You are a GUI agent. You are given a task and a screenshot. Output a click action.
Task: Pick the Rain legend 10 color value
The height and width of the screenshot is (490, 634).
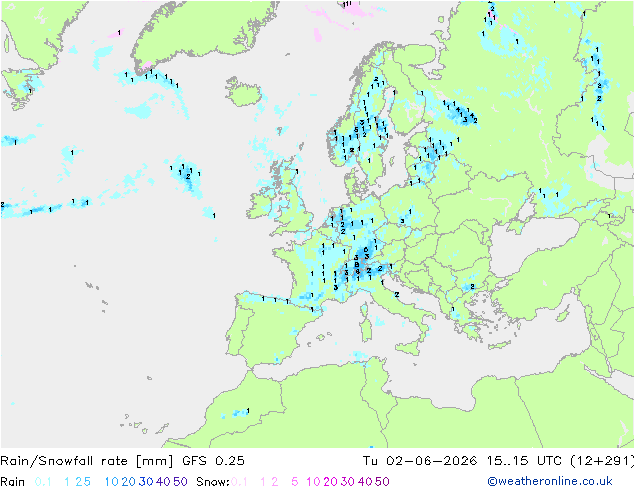tap(112, 482)
